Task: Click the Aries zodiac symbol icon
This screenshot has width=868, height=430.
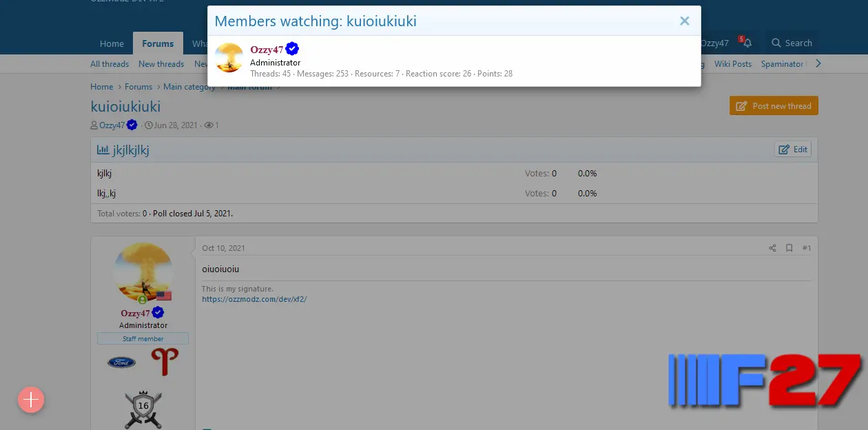Action: pos(165,362)
